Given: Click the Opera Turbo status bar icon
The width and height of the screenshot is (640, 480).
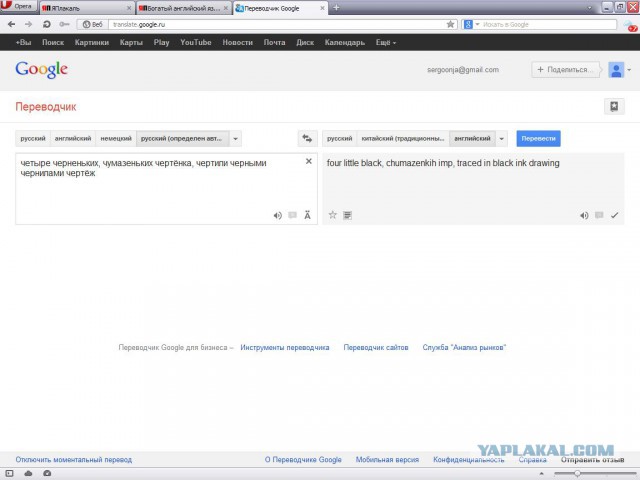Looking at the screenshot, I should 47,473.
